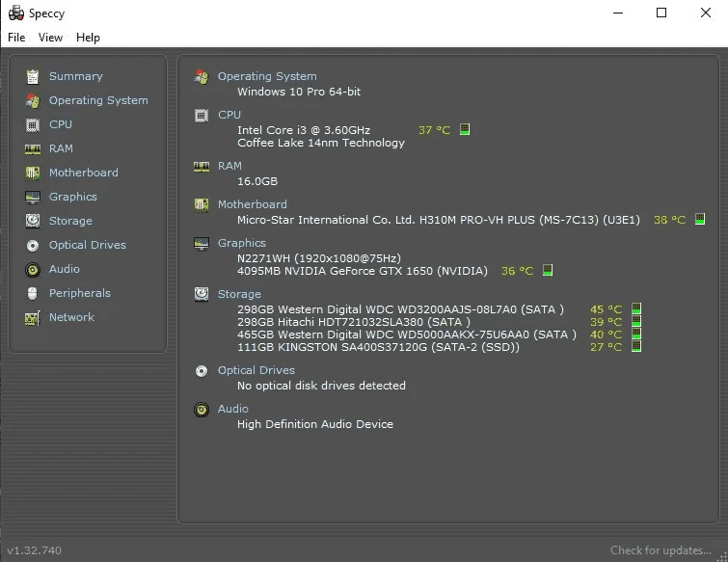This screenshot has height=562, width=728.
Task: Click the v1.32.740 version text
Action: [35, 550]
